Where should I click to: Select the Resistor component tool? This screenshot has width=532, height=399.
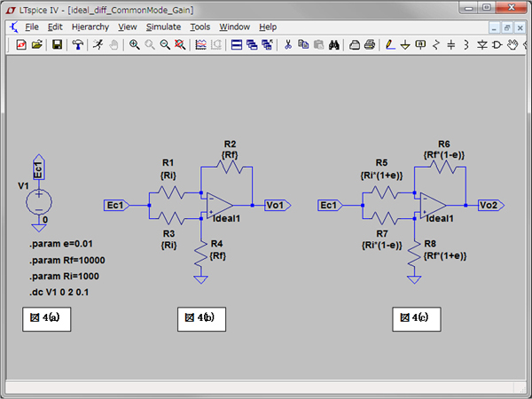pos(435,44)
